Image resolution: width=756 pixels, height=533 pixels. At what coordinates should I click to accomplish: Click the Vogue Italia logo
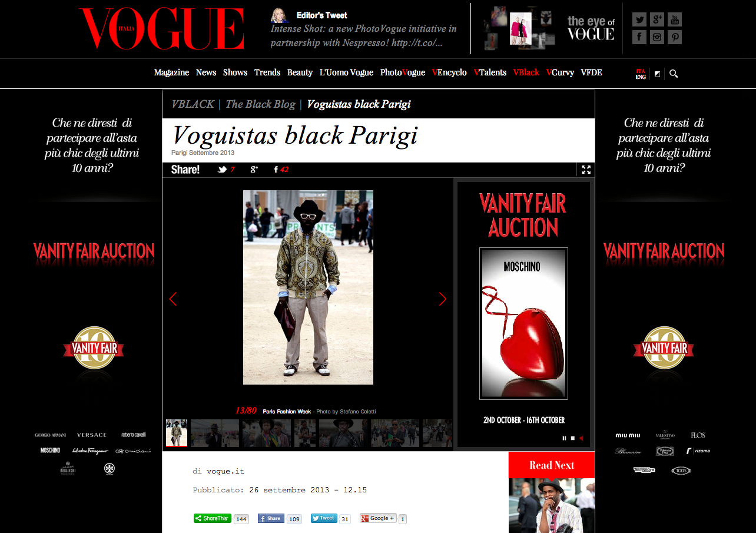tap(161, 29)
